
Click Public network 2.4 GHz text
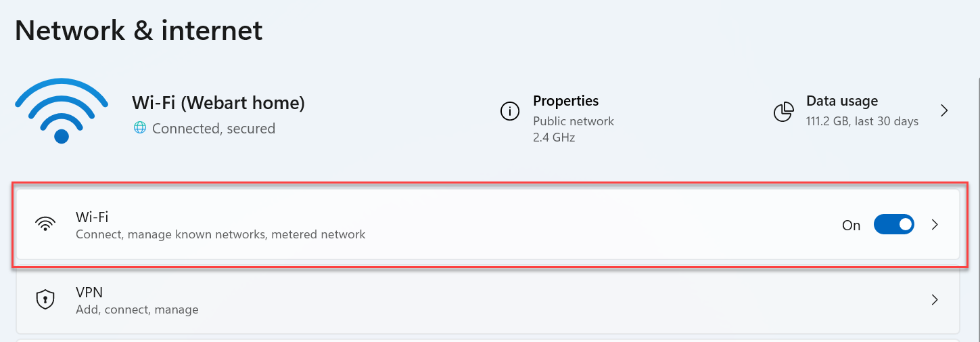click(x=574, y=129)
